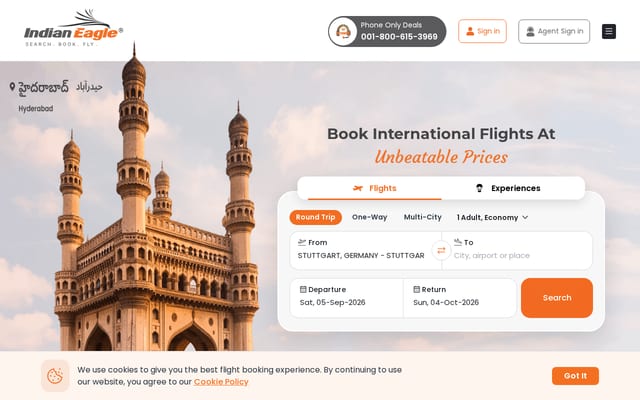Viewport: 640px width, 400px height.
Task: Click the Hyderabad location label
Action: click(36, 109)
